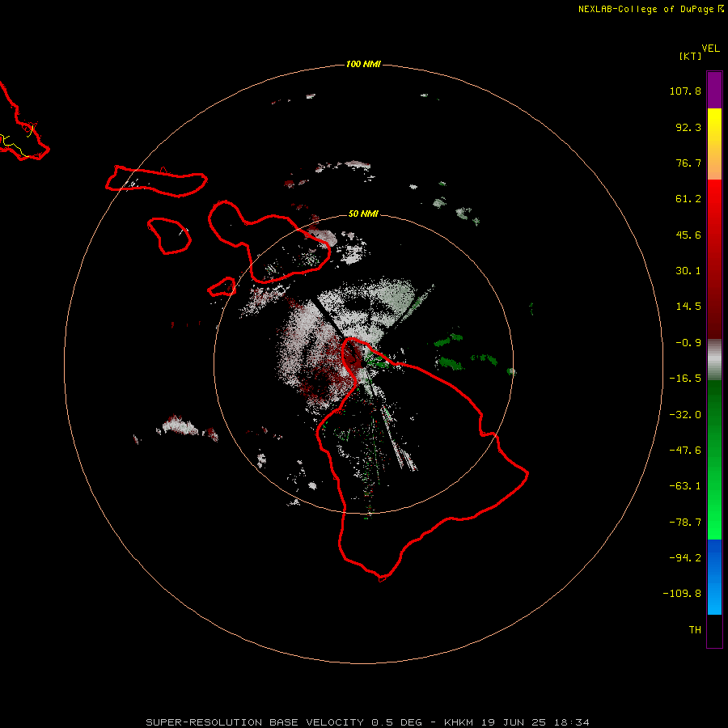Click the light blue segment of the color bar

[x=714, y=595]
